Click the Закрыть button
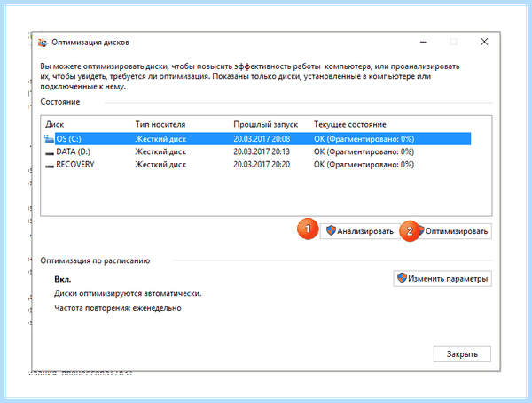 [x=462, y=354]
